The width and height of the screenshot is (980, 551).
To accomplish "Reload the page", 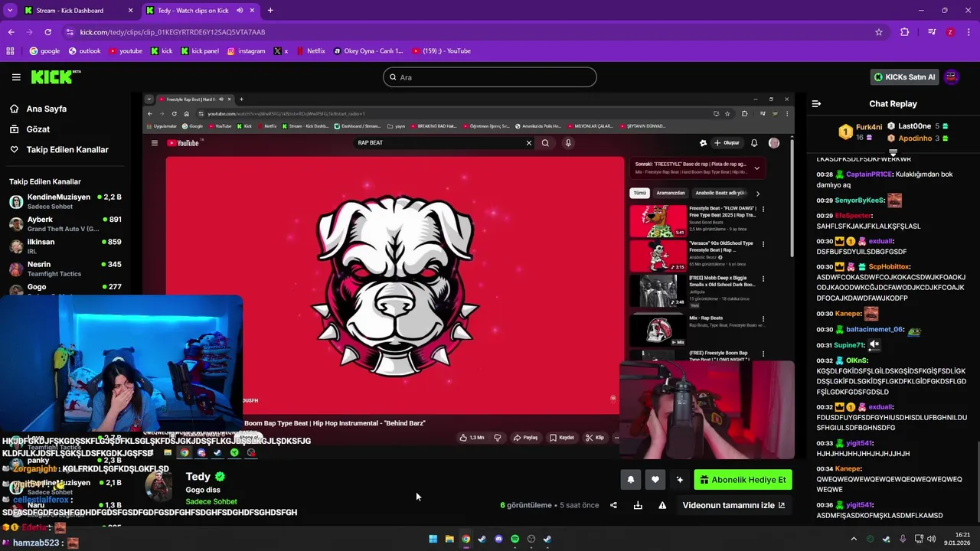I will [x=47, y=32].
